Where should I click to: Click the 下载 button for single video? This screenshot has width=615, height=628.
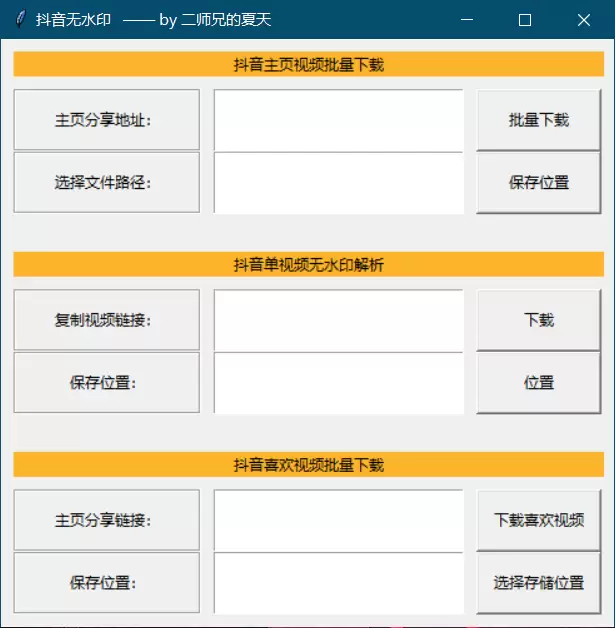[x=539, y=320]
